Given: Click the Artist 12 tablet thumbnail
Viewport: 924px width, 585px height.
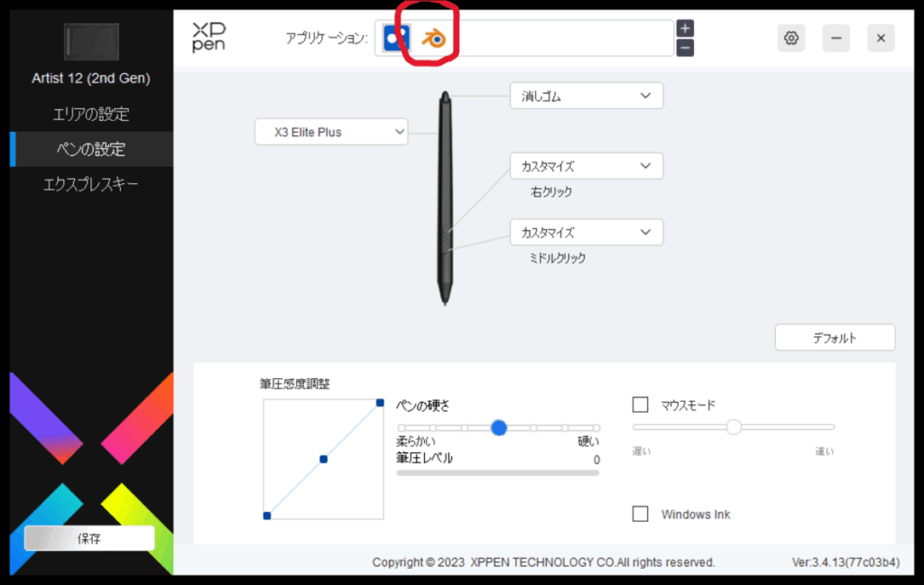Looking at the screenshot, I should click(x=91, y=42).
